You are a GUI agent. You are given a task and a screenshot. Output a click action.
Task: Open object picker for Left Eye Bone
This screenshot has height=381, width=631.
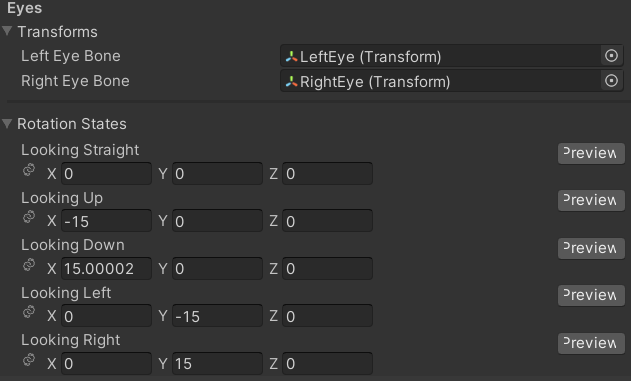[x=611, y=56]
